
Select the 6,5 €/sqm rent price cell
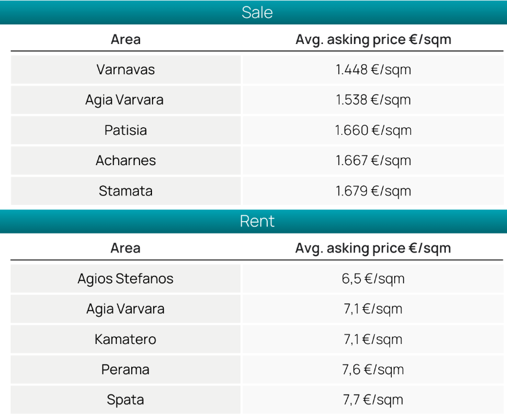coord(373,279)
